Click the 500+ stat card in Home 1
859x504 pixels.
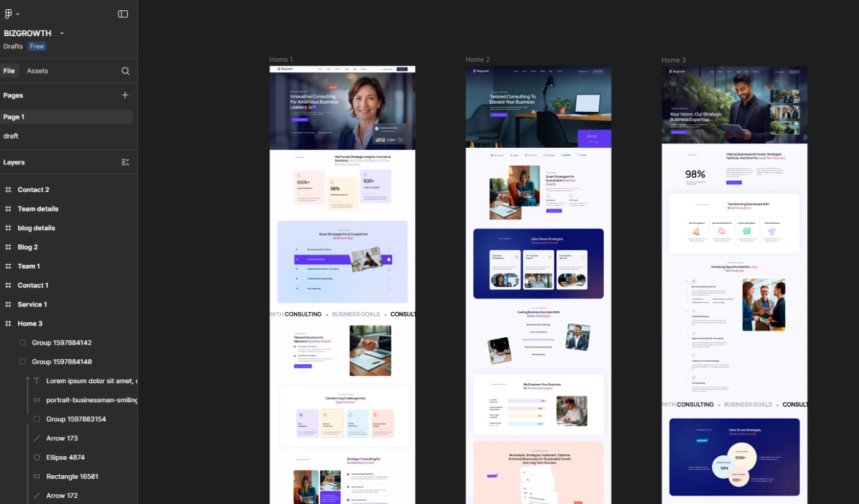(x=376, y=186)
